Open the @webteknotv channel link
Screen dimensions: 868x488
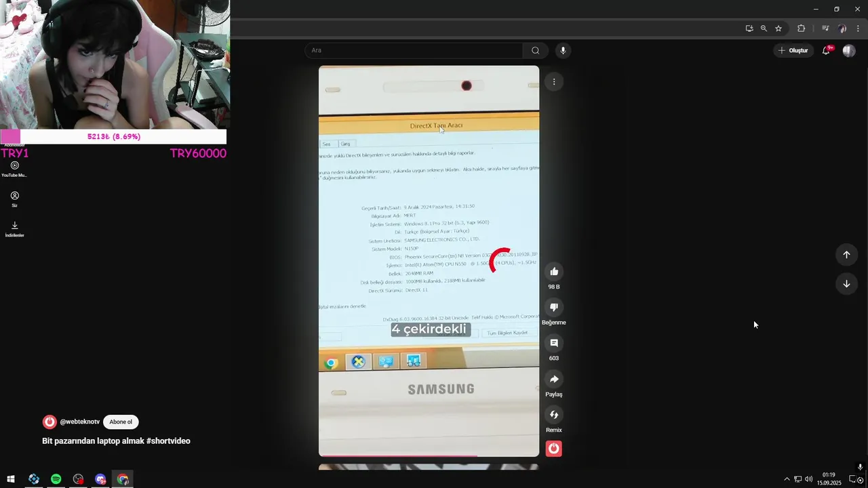79,422
